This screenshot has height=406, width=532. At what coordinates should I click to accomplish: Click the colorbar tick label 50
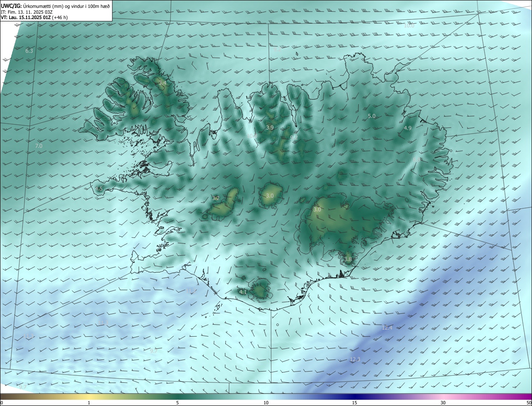[x=529, y=403]
